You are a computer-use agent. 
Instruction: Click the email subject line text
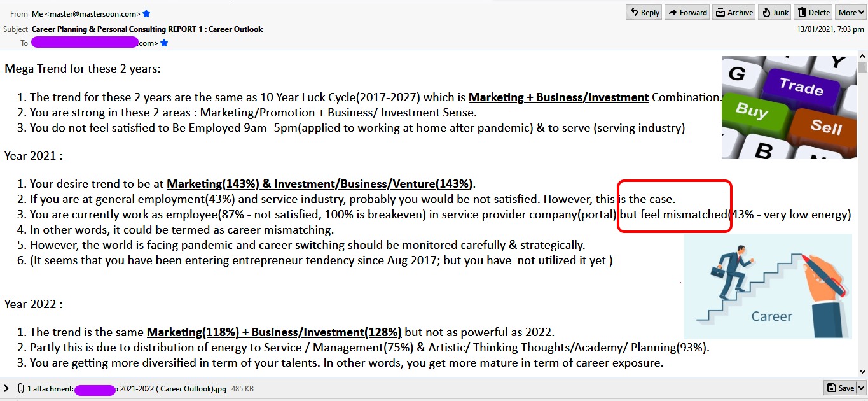pos(147,29)
